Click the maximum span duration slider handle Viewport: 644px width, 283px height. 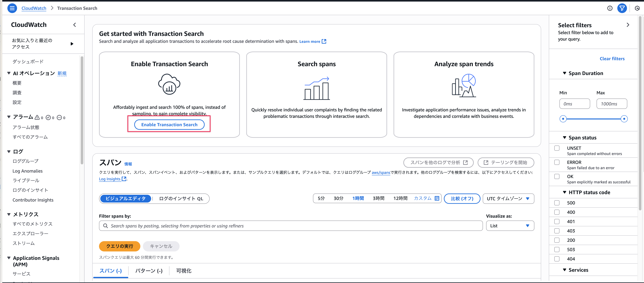(624, 119)
